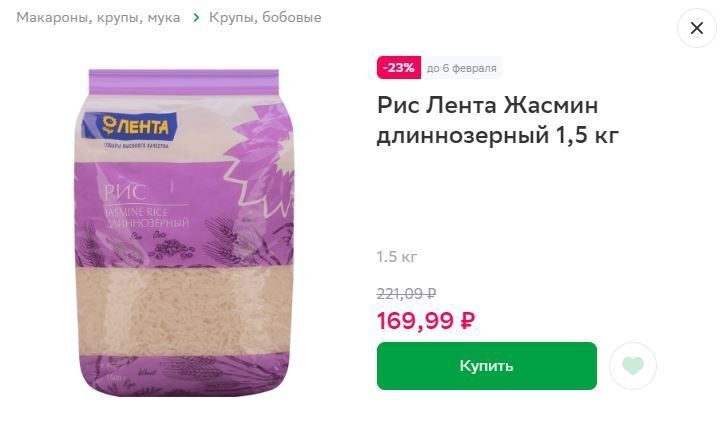Click the до 6 февраля promo label
The height and width of the screenshot is (438, 726).
point(462,68)
